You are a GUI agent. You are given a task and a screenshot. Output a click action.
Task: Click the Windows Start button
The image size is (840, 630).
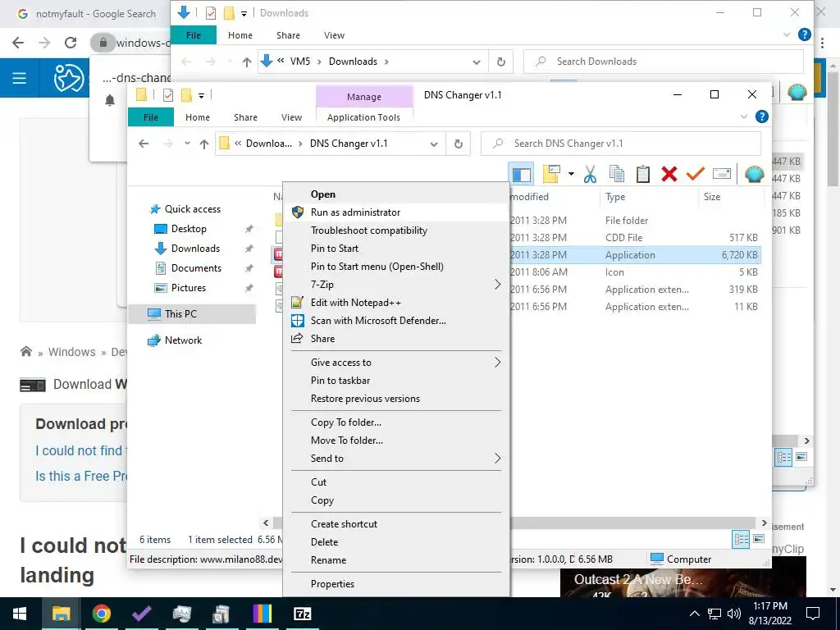[20, 614]
